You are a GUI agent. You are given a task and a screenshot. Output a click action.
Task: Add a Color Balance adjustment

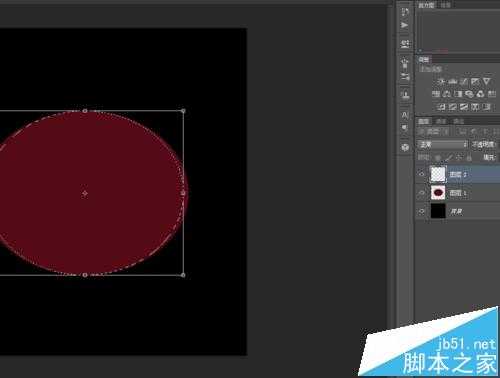pyautogui.click(x=447, y=94)
